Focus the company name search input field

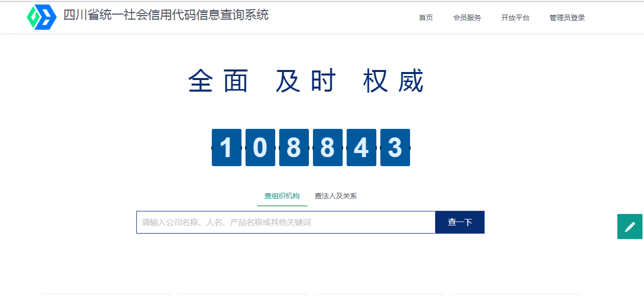pos(286,222)
